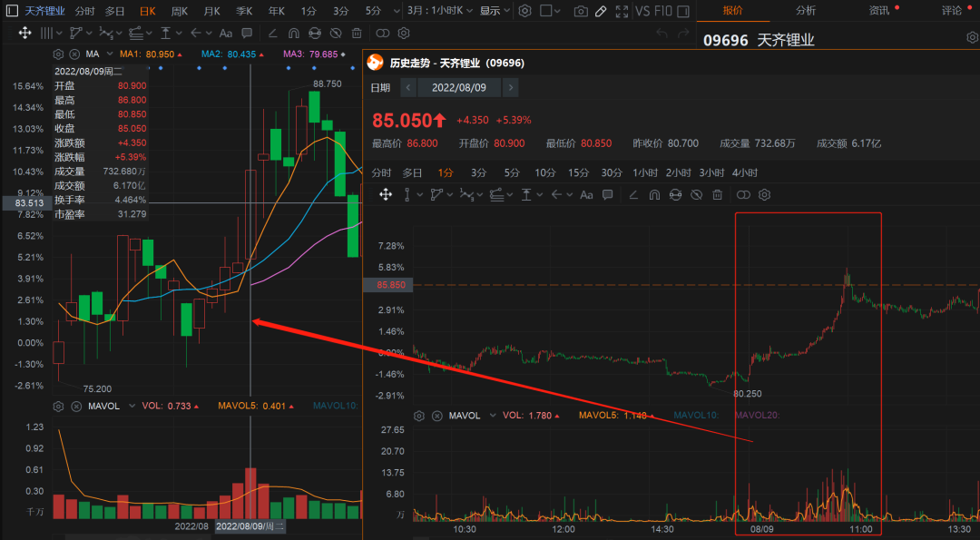
Task: Redo the last drawing action
Action: tap(684, 33)
